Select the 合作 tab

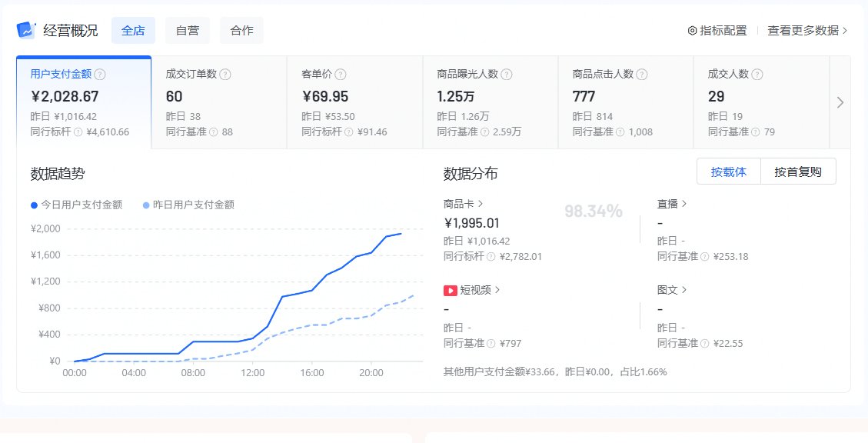[241, 30]
